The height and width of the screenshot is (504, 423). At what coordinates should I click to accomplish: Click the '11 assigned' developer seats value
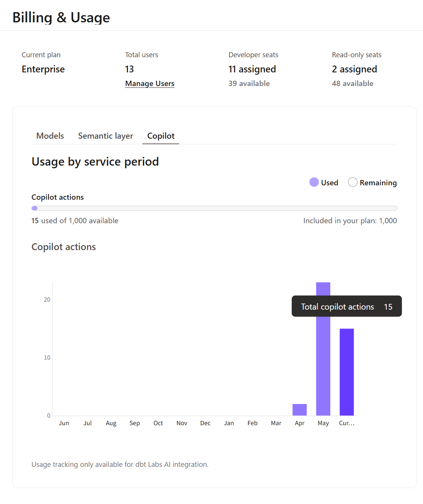pos(252,69)
